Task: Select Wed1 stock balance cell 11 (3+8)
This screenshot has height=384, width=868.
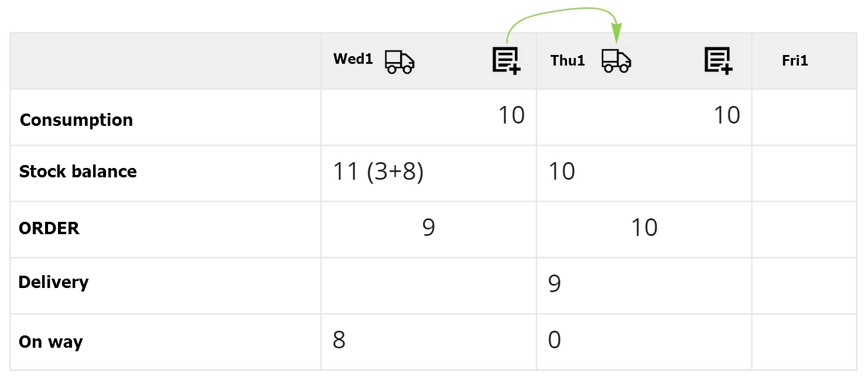Action: click(x=378, y=172)
